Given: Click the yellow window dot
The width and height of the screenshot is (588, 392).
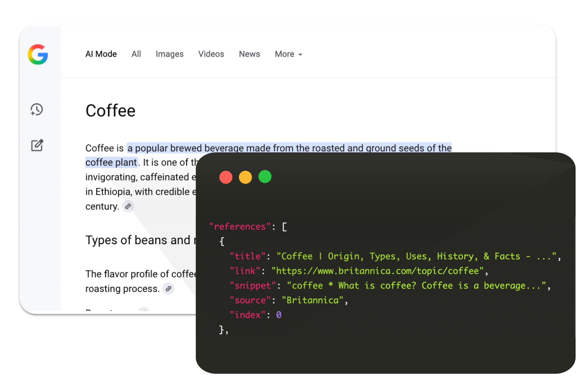Looking at the screenshot, I should point(245,177).
